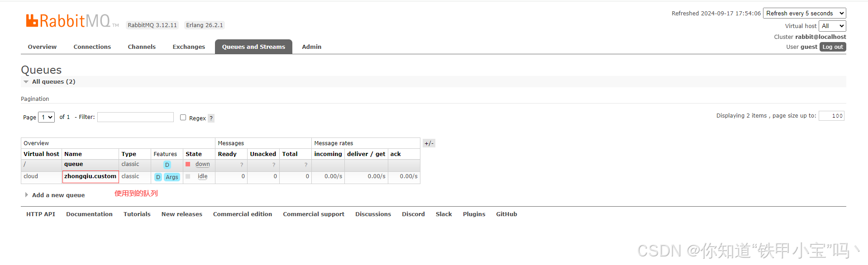Open the GitHub footer link
868x265 pixels.
point(506,214)
